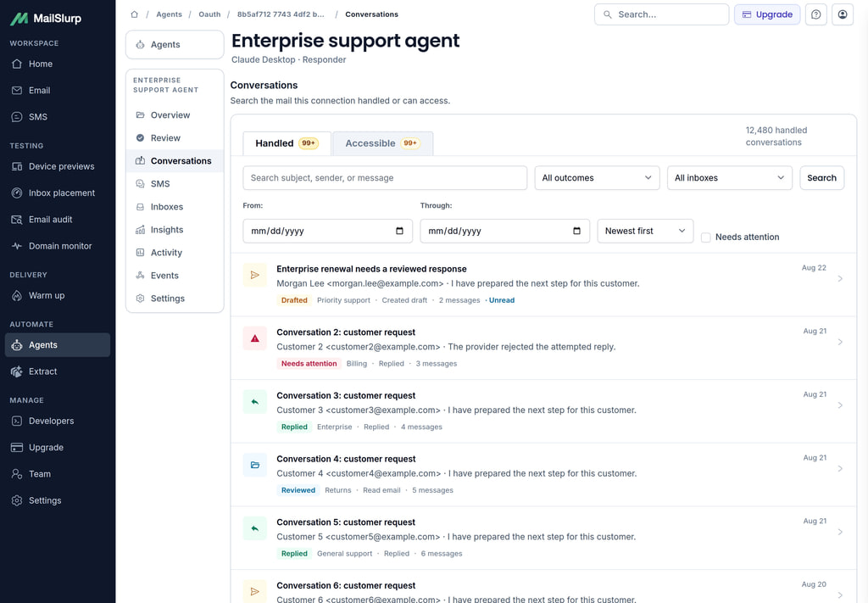Click the Needs attention badge
868x603 pixels.
pos(309,364)
